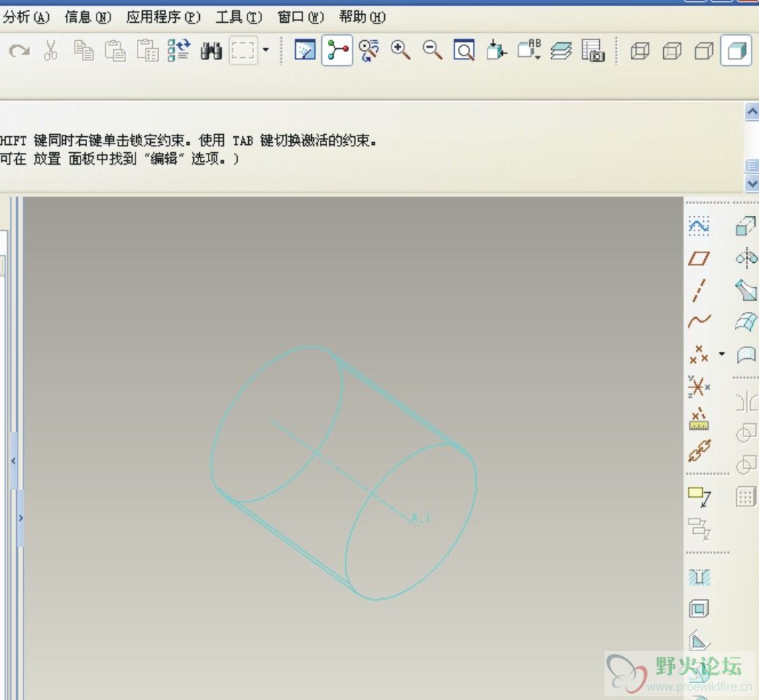Open the 帮助(H) menu
The height and width of the screenshot is (700, 759).
tap(362, 18)
